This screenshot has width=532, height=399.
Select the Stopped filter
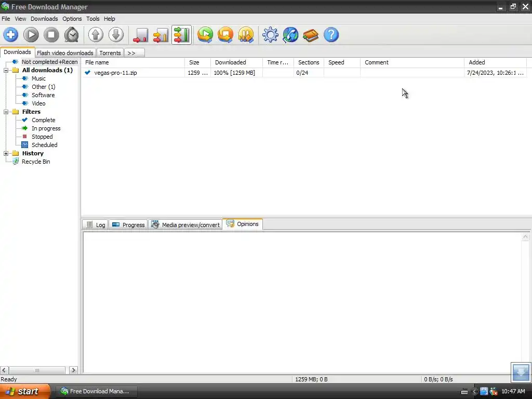[42, 137]
